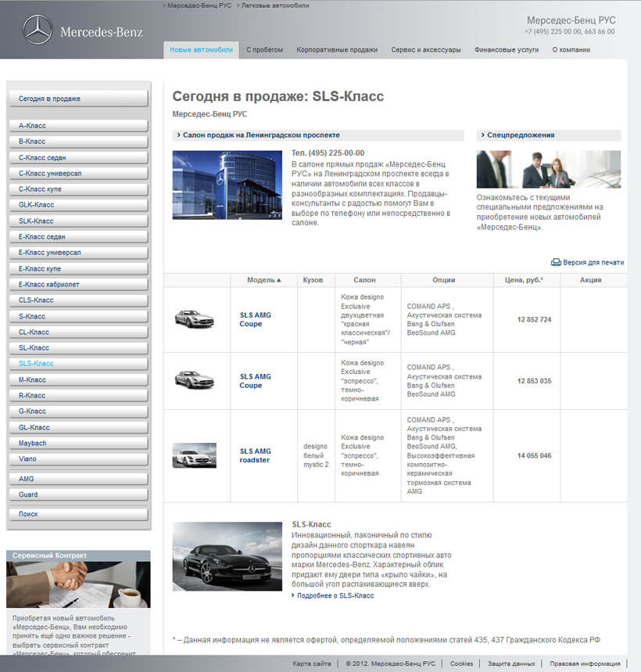
Task: Open GL-Класс in the sidebar
Action: 78,427
